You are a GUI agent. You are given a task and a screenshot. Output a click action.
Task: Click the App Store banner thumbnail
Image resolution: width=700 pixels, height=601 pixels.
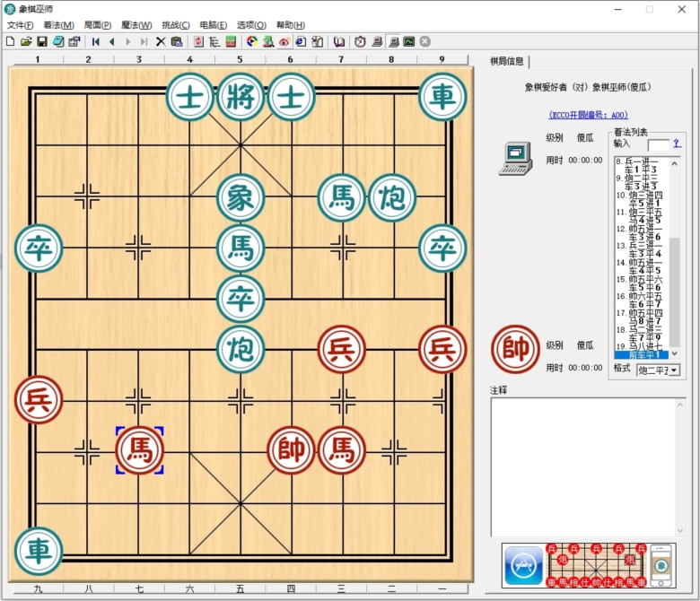coord(522,565)
